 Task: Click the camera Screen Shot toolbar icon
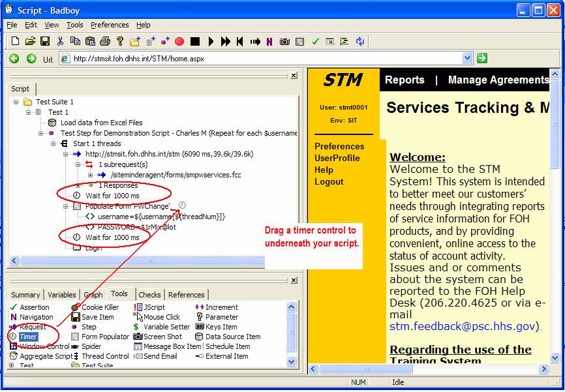[x=284, y=42]
